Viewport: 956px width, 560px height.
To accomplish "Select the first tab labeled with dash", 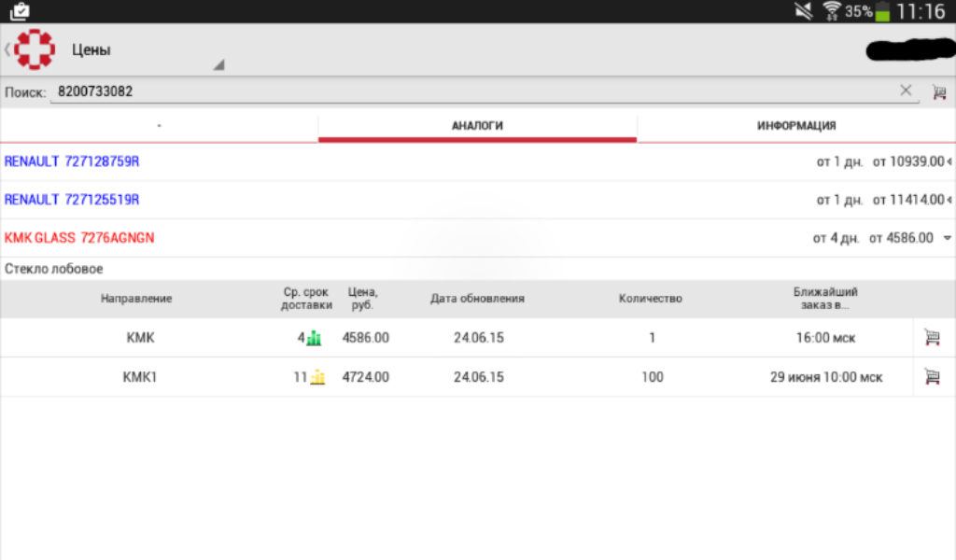I will point(159,125).
